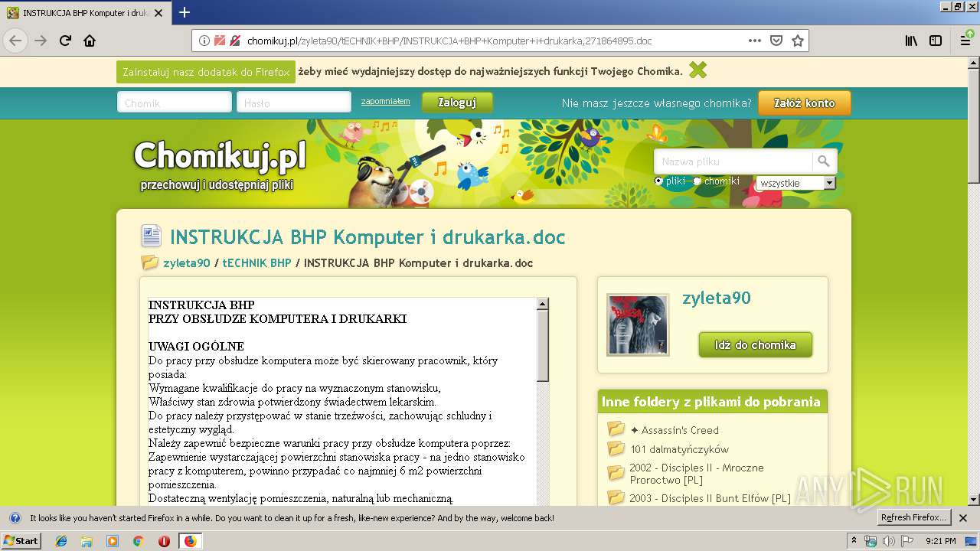The height and width of the screenshot is (551, 980).
Task: Click the Chomik username input field
Action: pyautogui.click(x=175, y=103)
